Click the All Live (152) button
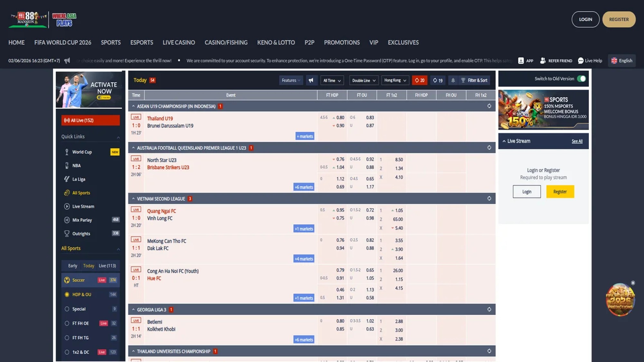Screen dimensions: 644x362 pyautogui.click(x=90, y=120)
